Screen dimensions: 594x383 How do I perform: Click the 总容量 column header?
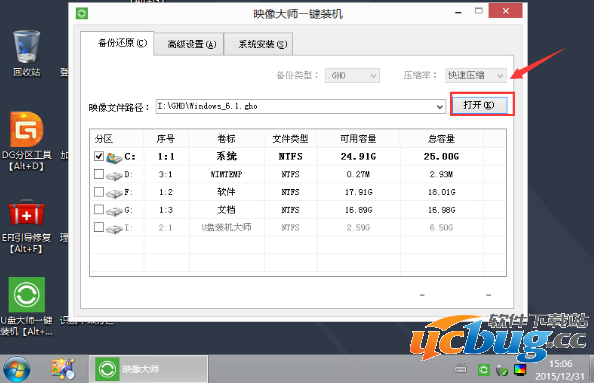pyautogui.click(x=441, y=139)
